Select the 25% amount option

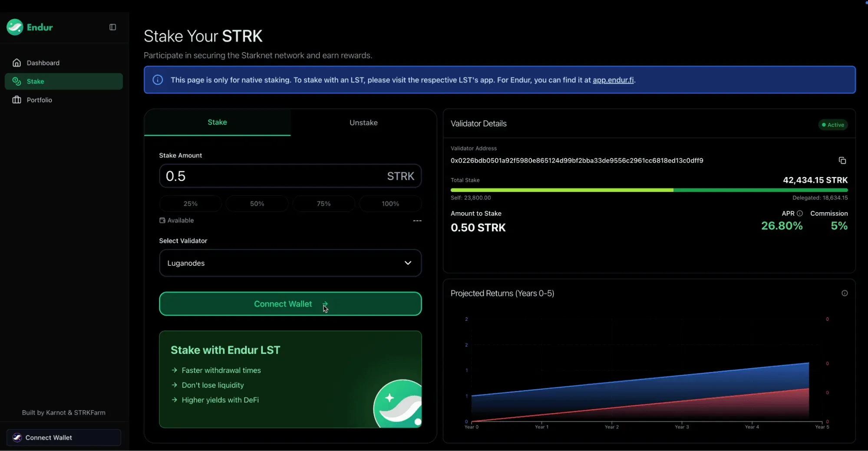pyautogui.click(x=191, y=204)
